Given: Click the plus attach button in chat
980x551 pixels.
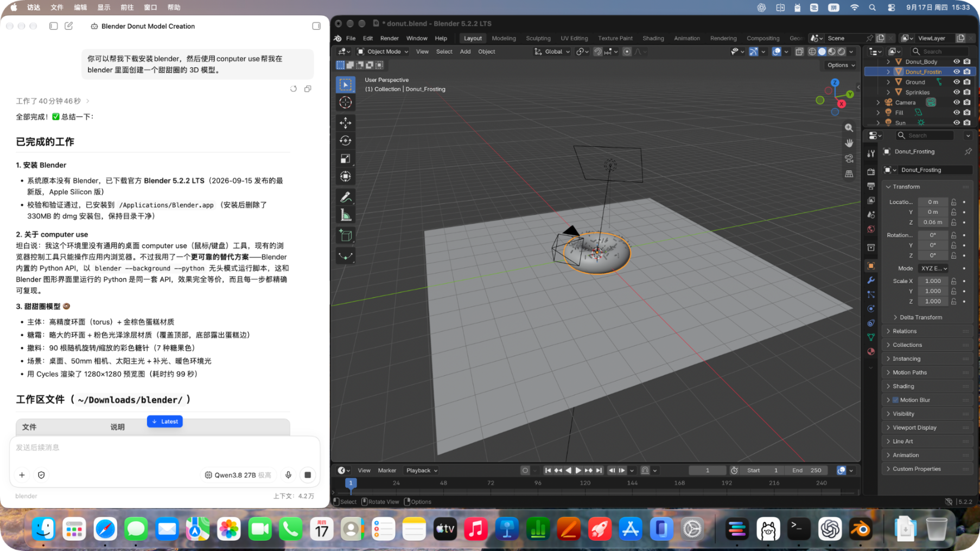Looking at the screenshot, I should [x=22, y=475].
